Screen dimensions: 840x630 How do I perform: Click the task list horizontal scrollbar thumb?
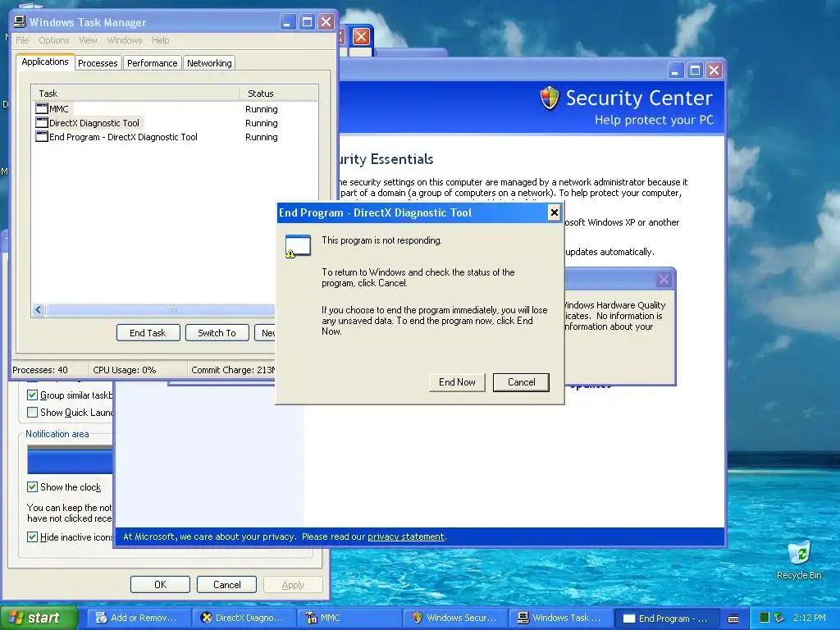[x=161, y=309]
